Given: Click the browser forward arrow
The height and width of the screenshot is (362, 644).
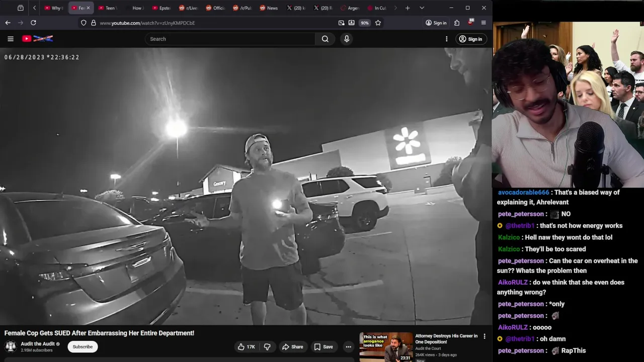Looking at the screenshot, I should [20, 23].
